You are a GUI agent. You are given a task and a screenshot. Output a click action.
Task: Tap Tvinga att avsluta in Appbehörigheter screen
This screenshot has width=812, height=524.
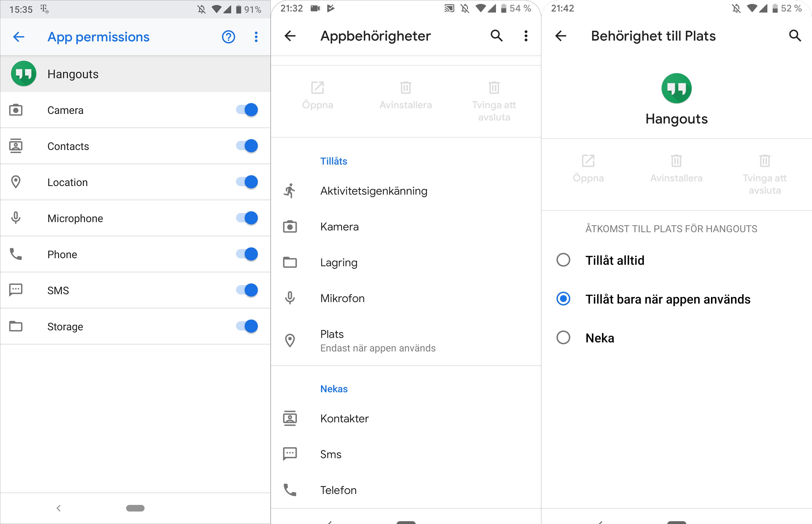pyautogui.click(x=494, y=101)
